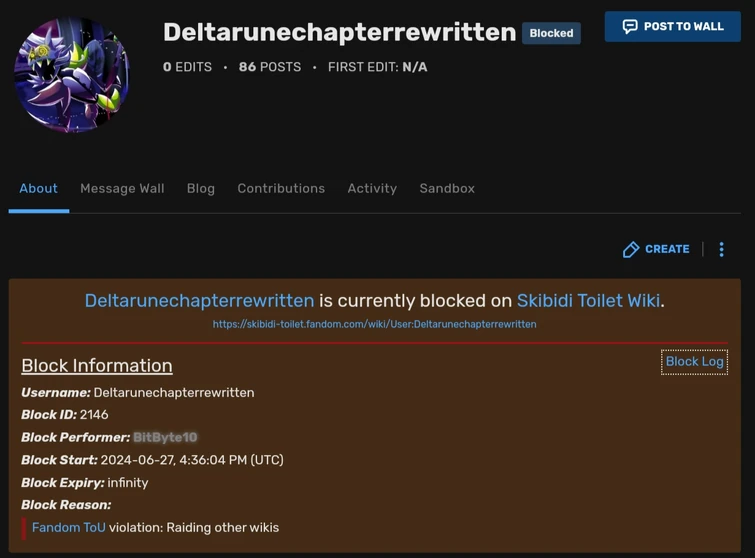View the Contributions tab
Screen dimensions: 755x558
coord(281,188)
